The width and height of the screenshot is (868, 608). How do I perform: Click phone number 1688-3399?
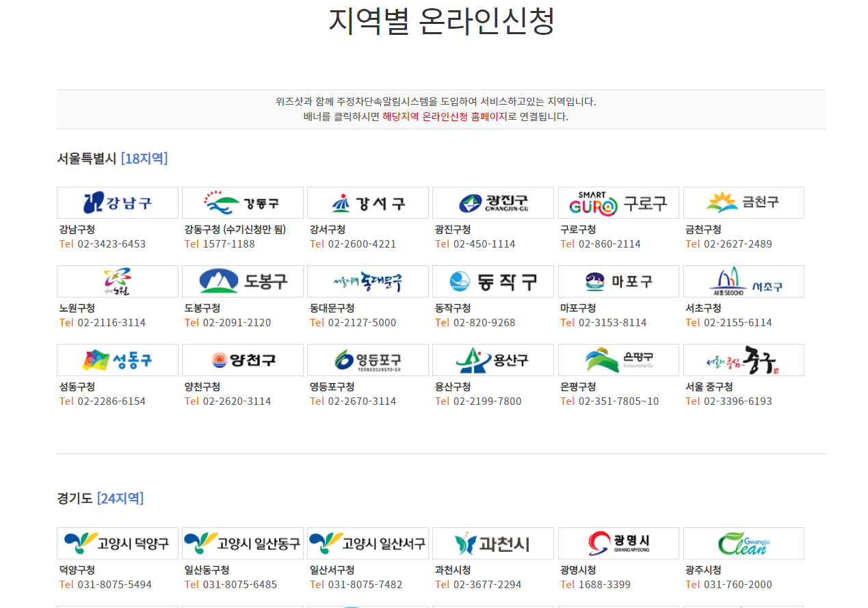605,585
